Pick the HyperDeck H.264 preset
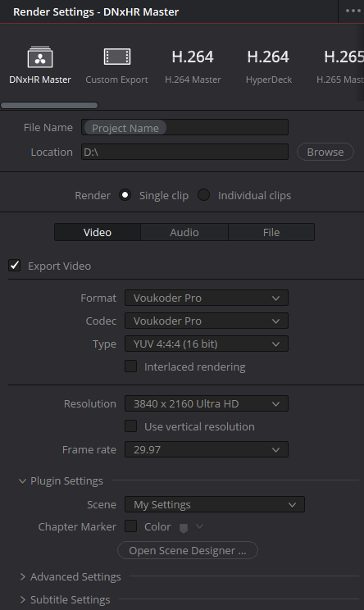This screenshot has height=610, width=364. point(268,66)
